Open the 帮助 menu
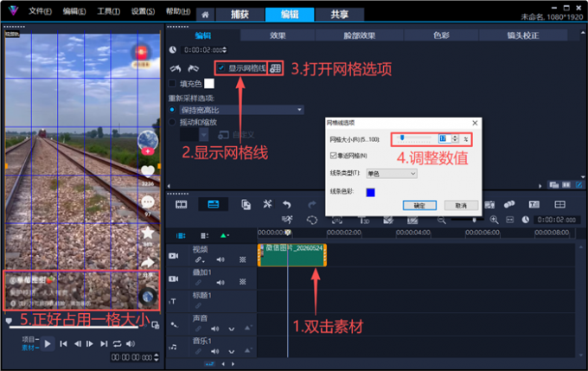Screen dimensions: 588x371 coord(178,11)
